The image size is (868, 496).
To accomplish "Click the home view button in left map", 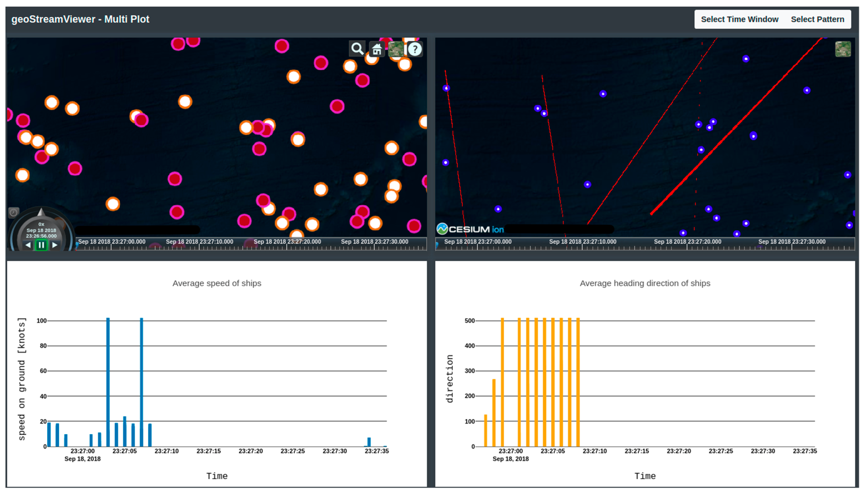I will [377, 49].
